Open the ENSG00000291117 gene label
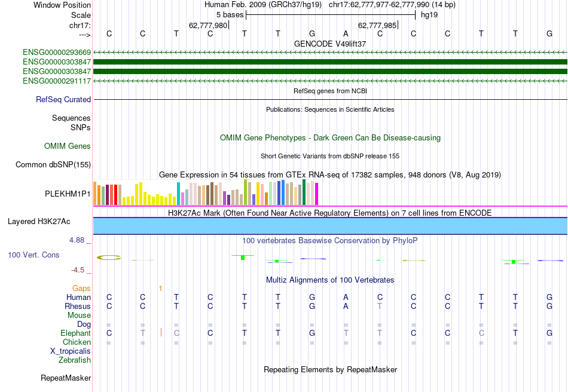 point(57,81)
